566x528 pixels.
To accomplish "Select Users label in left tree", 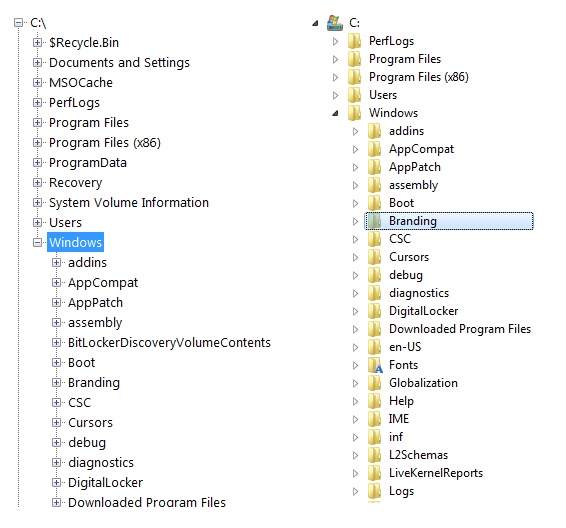I will [x=65, y=223].
